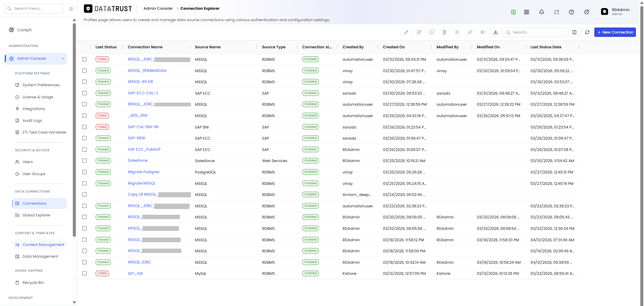Open the Migrate MSSQL connection link

click(x=142, y=183)
